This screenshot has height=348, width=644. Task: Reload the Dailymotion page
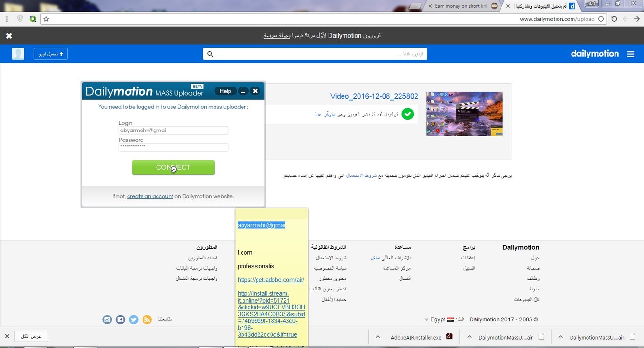point(614,19)
